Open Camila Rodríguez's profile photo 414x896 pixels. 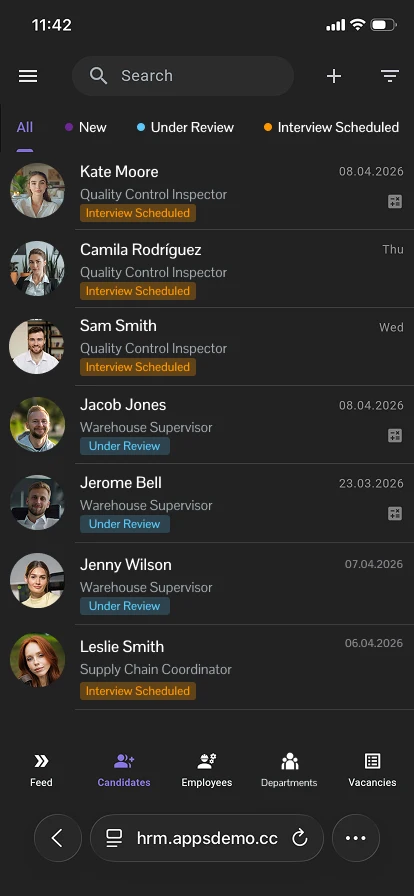(x=37, y=268)
